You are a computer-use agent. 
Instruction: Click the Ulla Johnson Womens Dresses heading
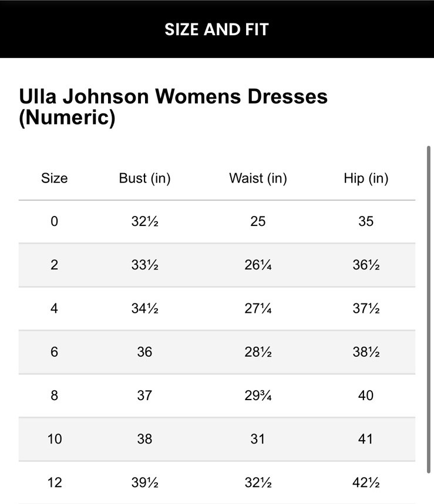[173, 106]
